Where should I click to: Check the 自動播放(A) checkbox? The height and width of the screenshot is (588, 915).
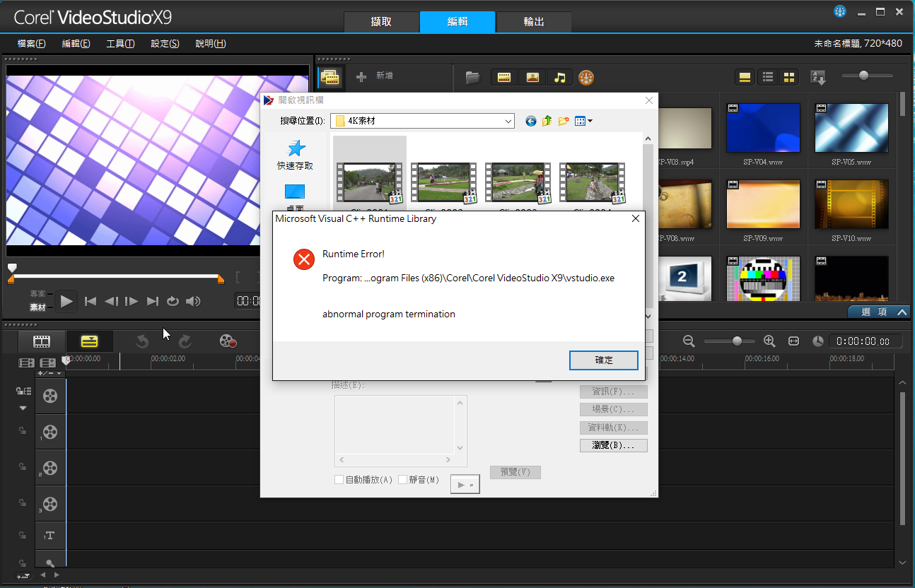click(x=339, y=480)
